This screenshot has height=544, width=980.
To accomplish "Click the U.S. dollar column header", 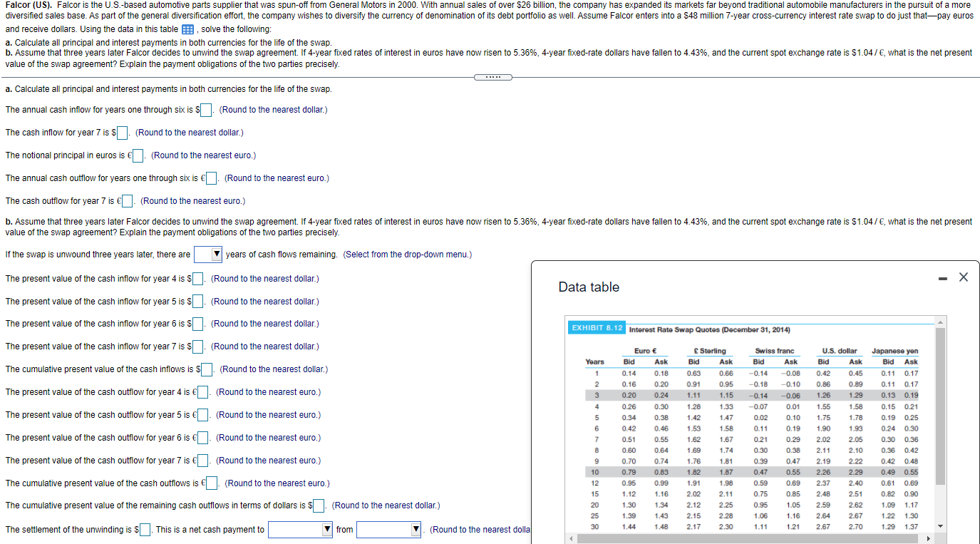I will coord(840,351).
